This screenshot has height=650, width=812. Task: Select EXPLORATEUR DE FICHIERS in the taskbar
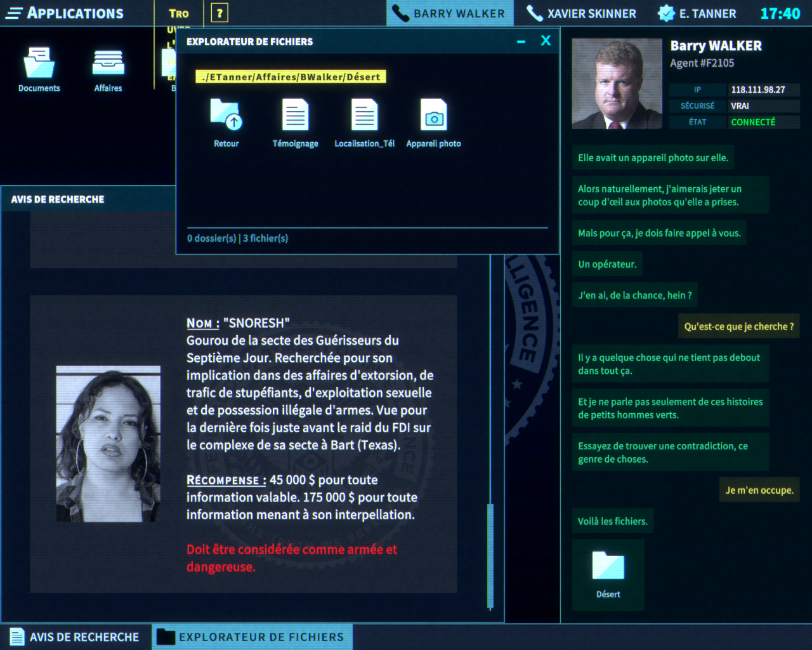coord(252,637)
